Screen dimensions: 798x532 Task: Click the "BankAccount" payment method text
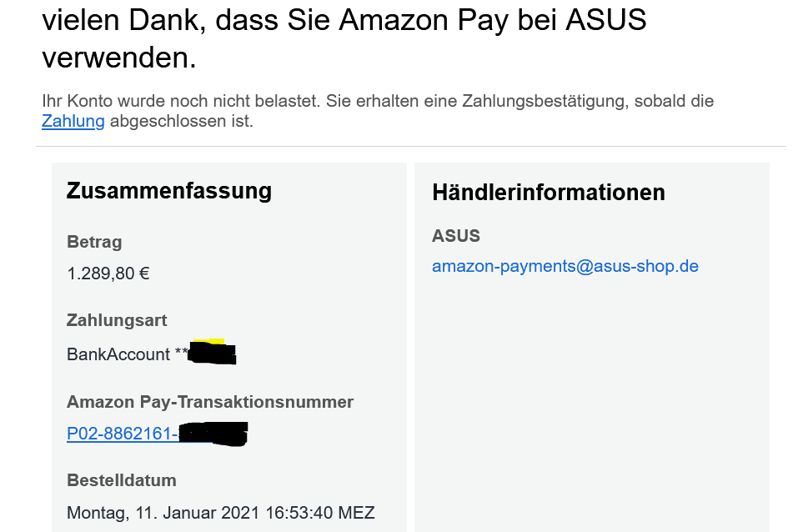pos(118,354)
